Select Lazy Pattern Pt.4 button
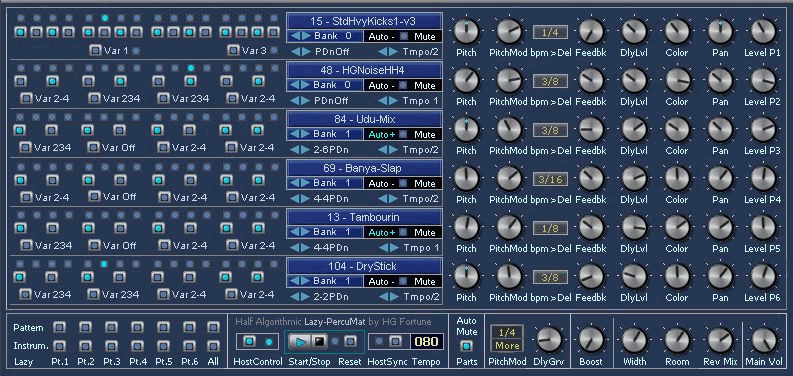The width and height of the screenshot is (793, 376). pos(137,327)
